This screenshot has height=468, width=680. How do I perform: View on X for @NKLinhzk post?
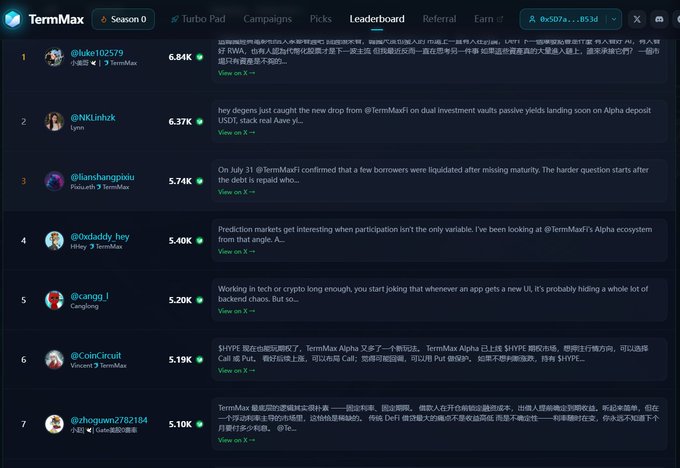pos(236,132)
